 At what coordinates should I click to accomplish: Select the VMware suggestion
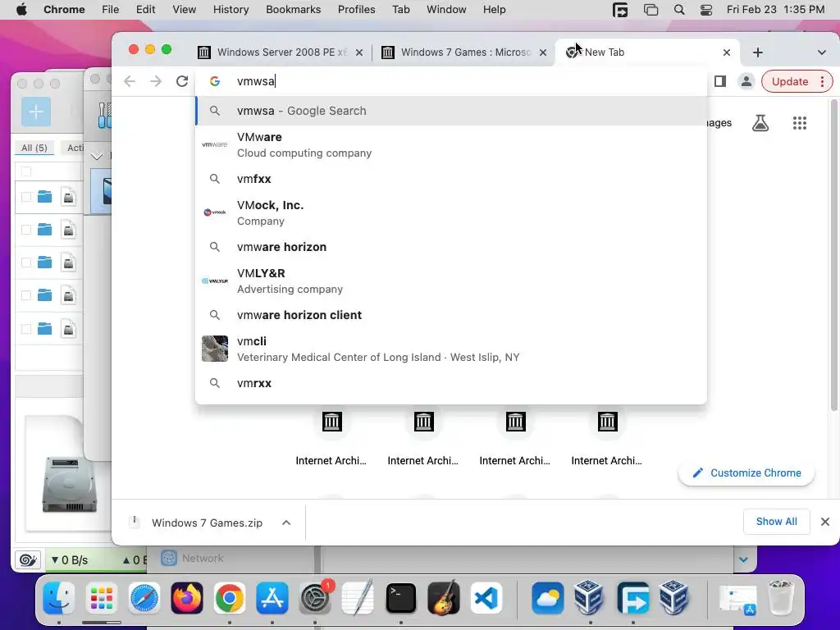pos(451,144)
